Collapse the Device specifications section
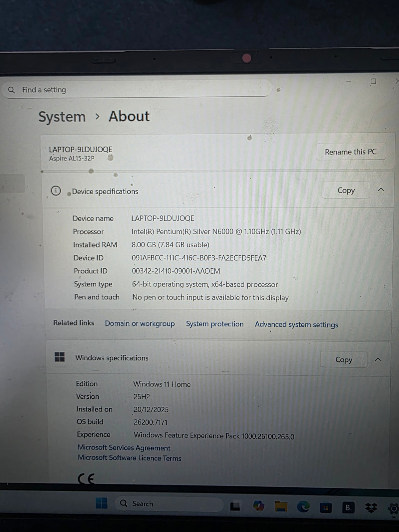 (381, 190)
